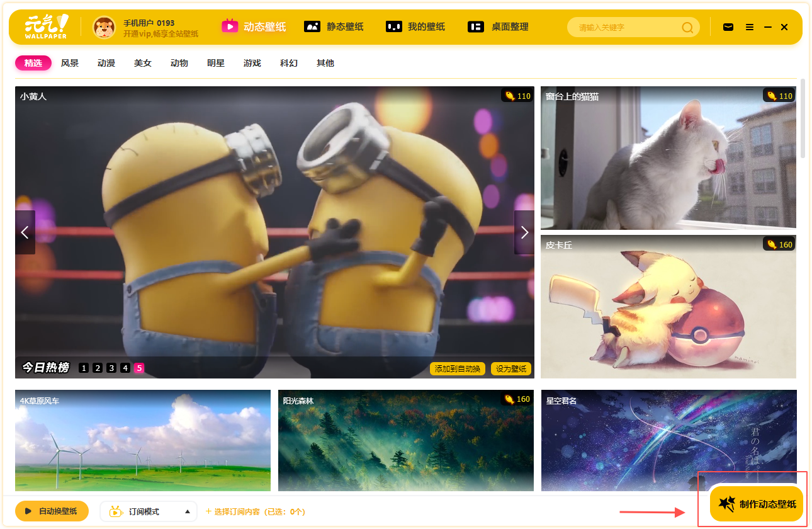Open the 阳光森林 wallpaper thumbnail

coord(406,440)
